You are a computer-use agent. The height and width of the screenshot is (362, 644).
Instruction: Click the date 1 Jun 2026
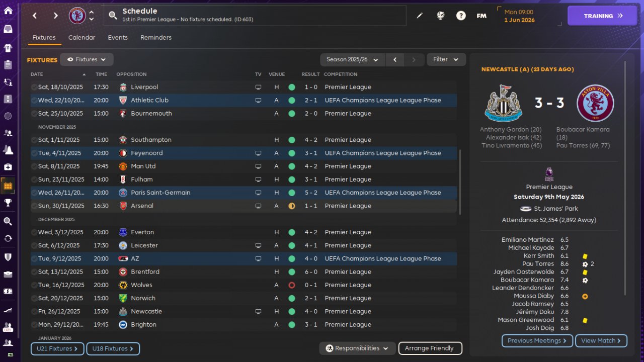pos(519,20)
